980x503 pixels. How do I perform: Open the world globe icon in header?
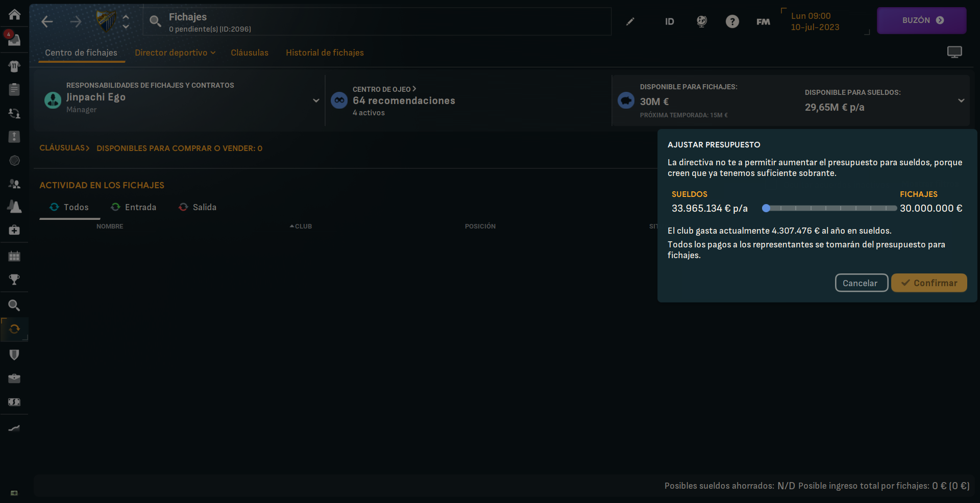pos(702,21)
